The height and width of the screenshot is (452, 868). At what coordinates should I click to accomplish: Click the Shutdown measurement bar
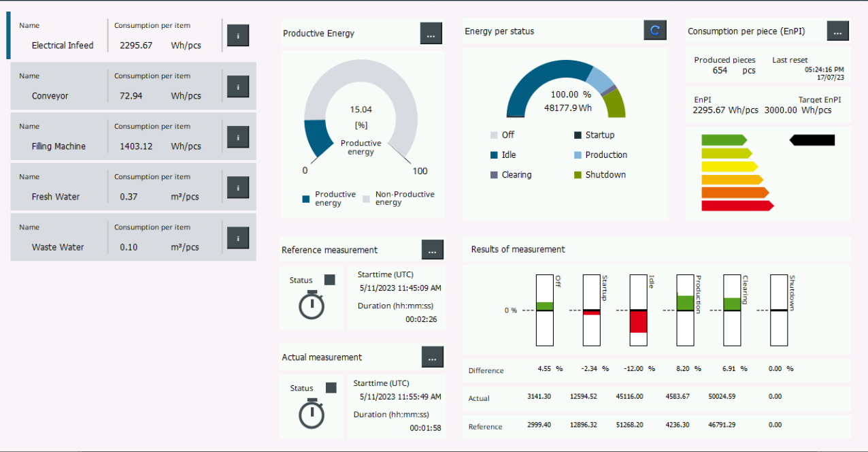pyautogui.click(x=778, y=310)
